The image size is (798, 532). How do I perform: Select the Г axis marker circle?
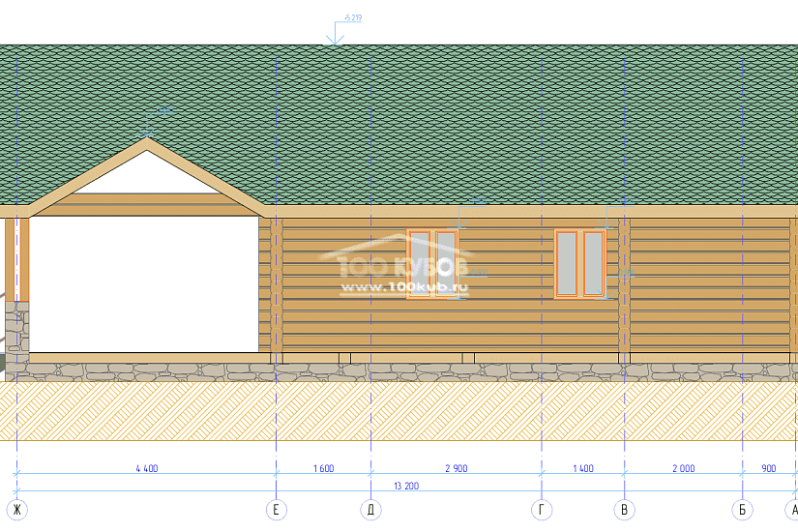pyautogui.click(x=542, y=510)
